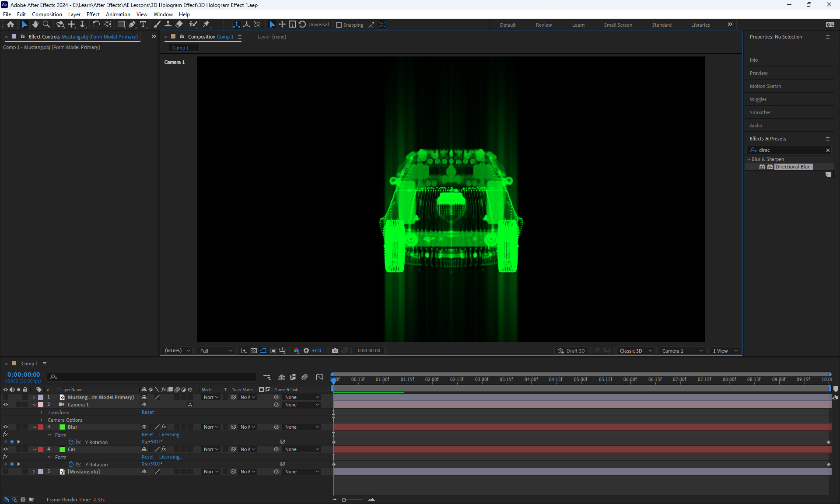Screen dimensions: 840x504
Task: Select the Eraser tool
Action: coord(179,24)
